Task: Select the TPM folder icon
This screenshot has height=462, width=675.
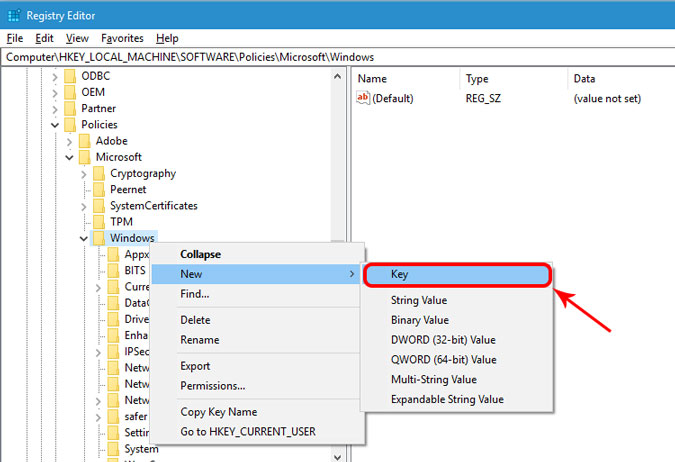Action: click(x=98, y=221)
